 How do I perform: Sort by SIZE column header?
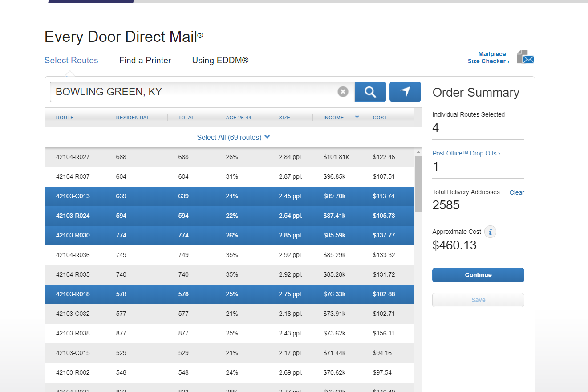pyautogui.click(x=284, y=118)
